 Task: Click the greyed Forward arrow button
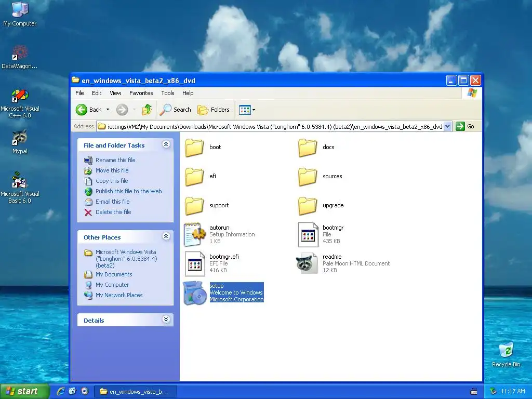tap(122, 110)
